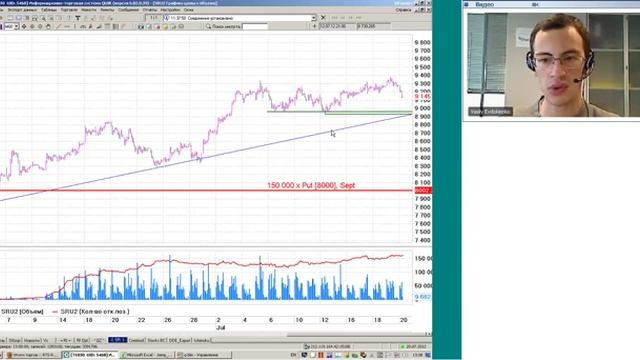Click the SRU2 open interest legend entry
The width and height of the screenshot is (640, 360).
point(91,311)
